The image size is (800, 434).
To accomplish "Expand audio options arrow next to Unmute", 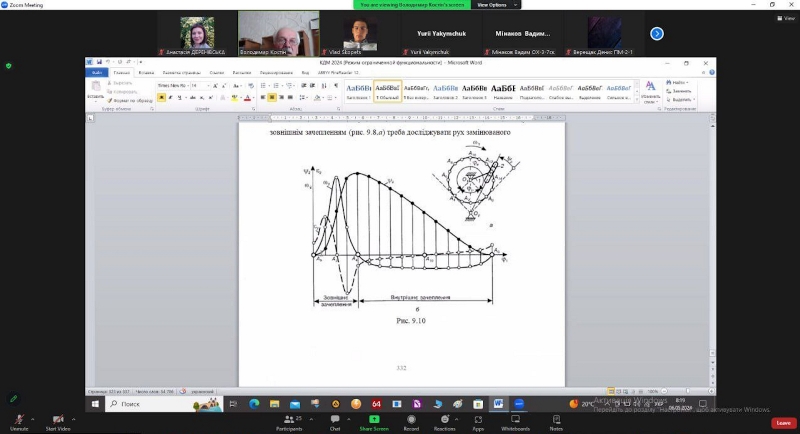I will point(34,420).
